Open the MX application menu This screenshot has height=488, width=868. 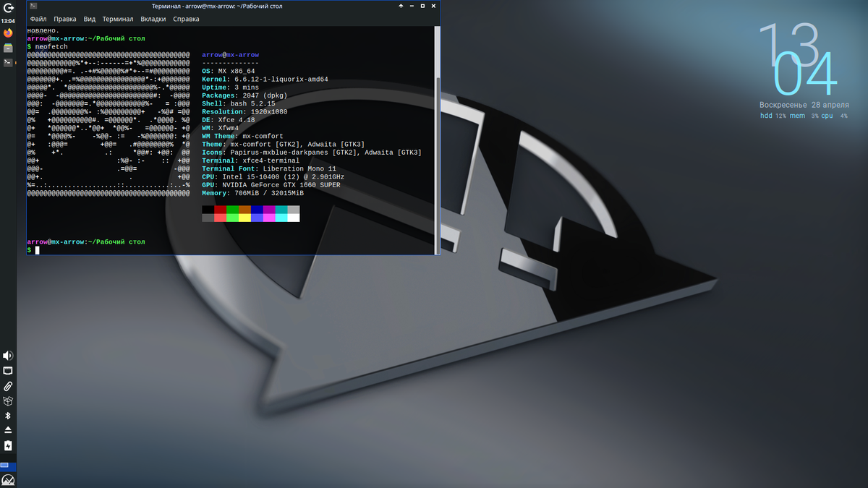point(8,8)
